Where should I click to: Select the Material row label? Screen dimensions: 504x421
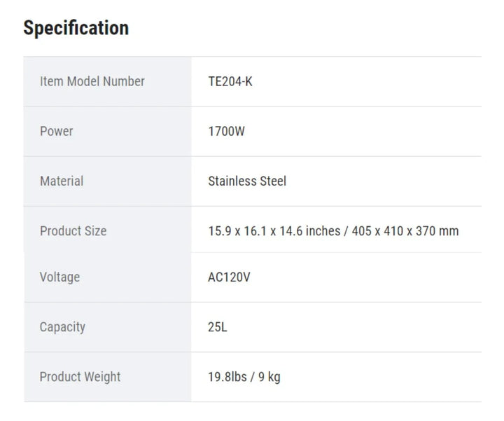tap(62, 181)
